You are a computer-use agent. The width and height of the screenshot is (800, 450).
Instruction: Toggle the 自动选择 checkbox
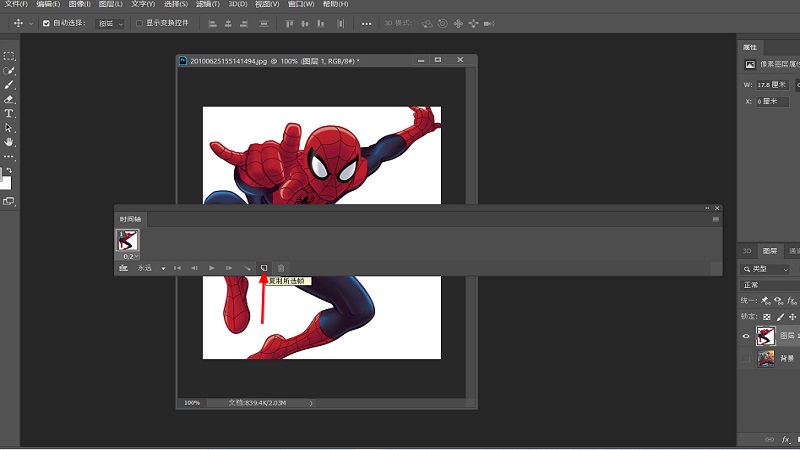(46, 23)
